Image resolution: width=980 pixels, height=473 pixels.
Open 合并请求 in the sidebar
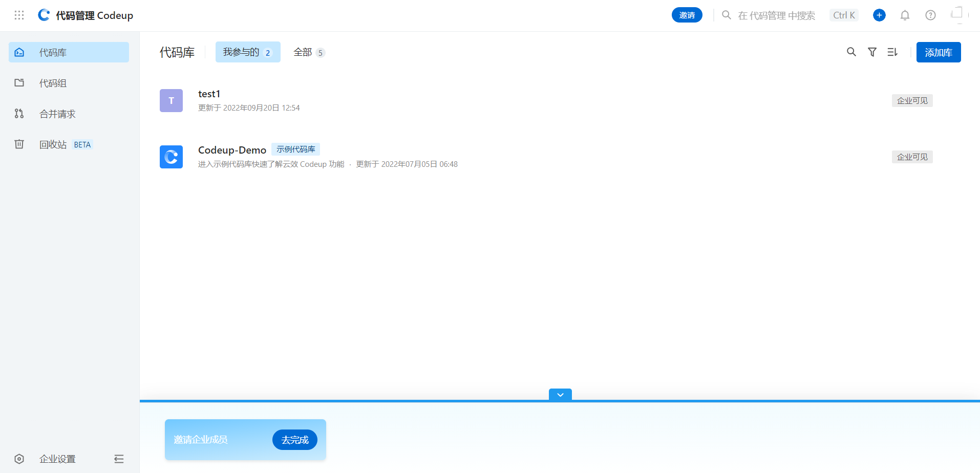(69, 114)
